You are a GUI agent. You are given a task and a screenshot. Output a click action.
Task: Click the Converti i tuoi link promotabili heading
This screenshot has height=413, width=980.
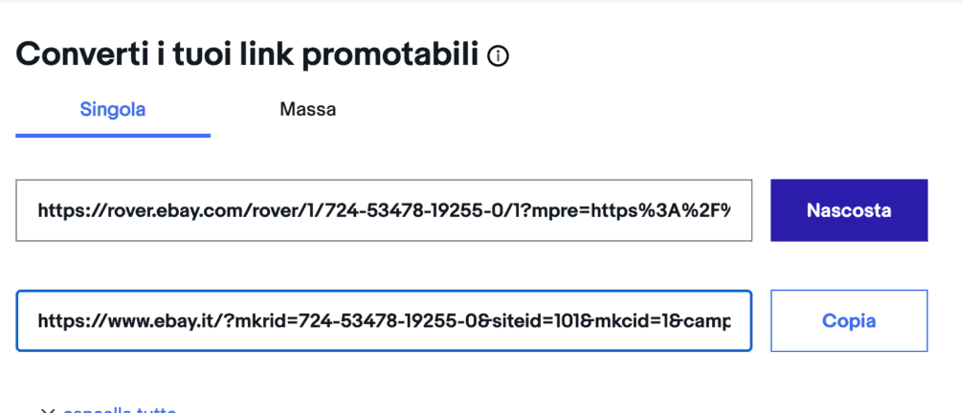[247, 54]
